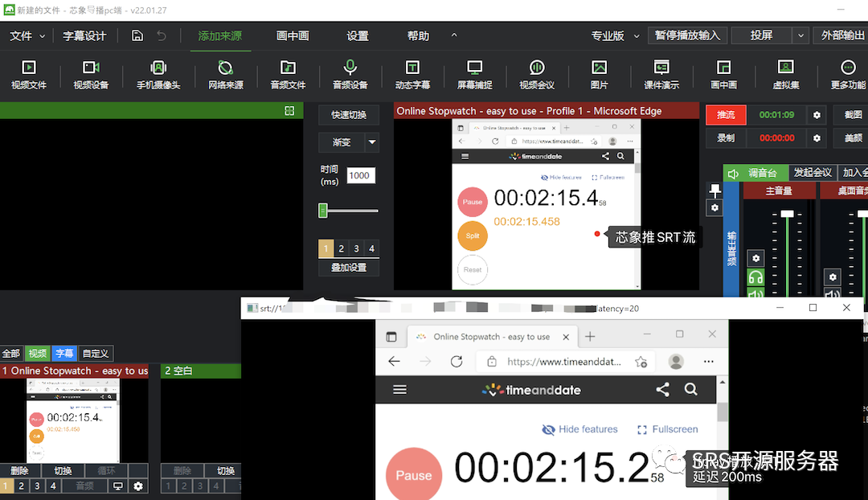868x500 pixels.
Task: Open 课件演示 courseware presentation
Action: pyautogui.click(x=661, y=75)
